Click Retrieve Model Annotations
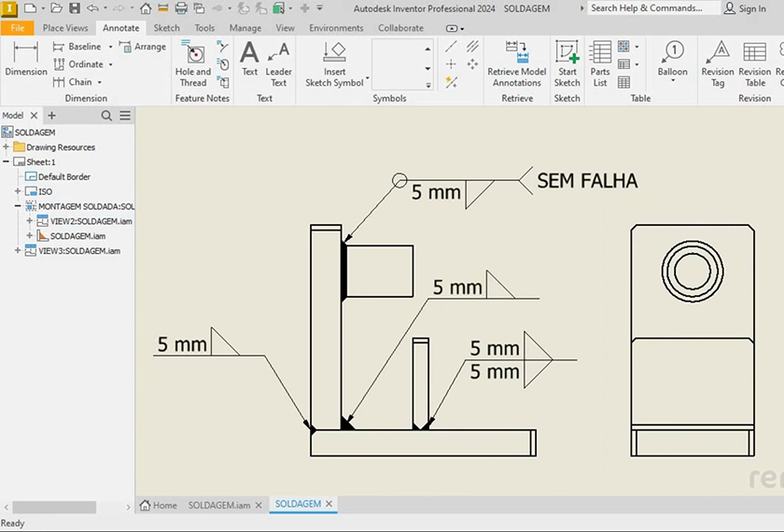The width and height of the screenshot is (784, 532). (516, 63)
